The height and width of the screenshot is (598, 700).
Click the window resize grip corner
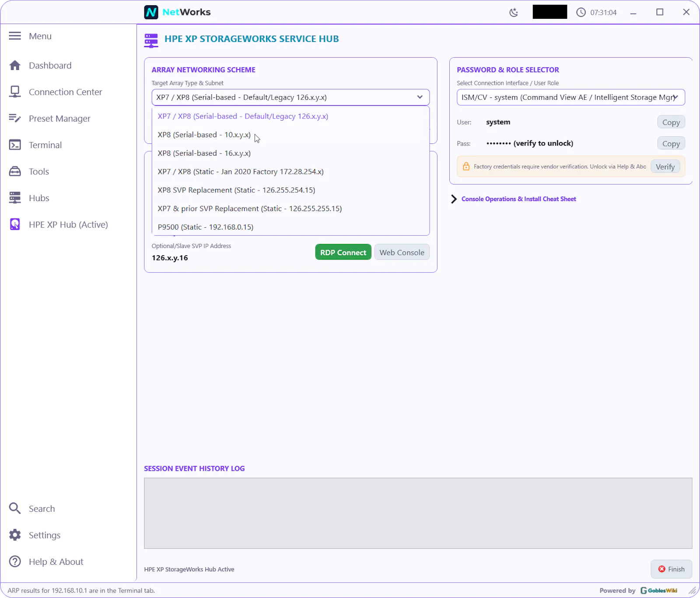693,591
